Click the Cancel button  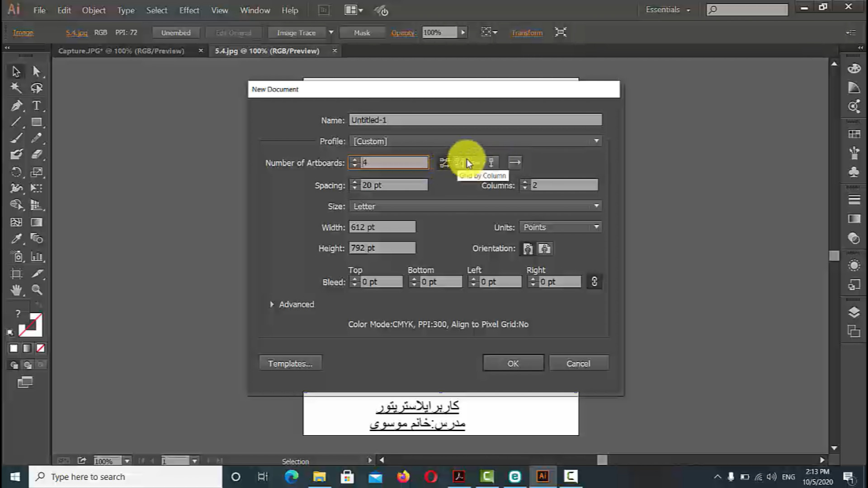(579, 363)
